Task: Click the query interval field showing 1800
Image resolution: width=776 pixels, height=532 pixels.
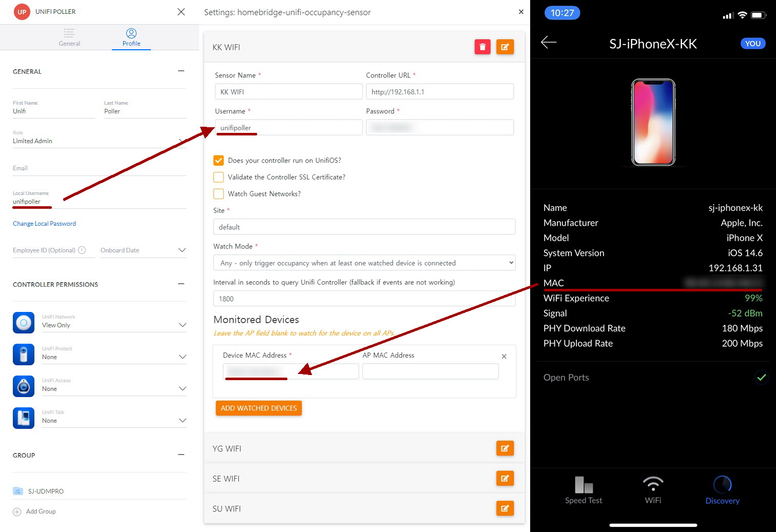Action: [x=364, y=299]
